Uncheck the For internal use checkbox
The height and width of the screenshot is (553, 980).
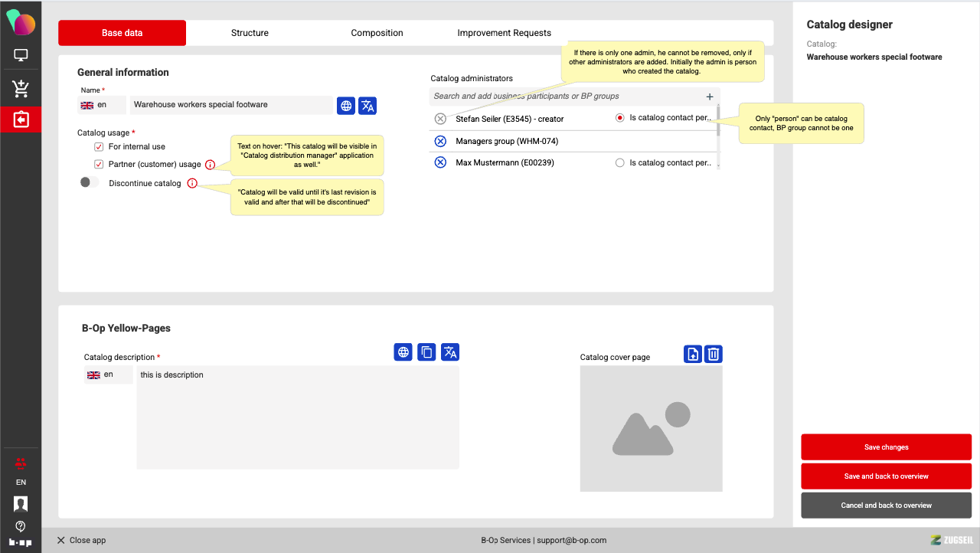pos(99,147)
